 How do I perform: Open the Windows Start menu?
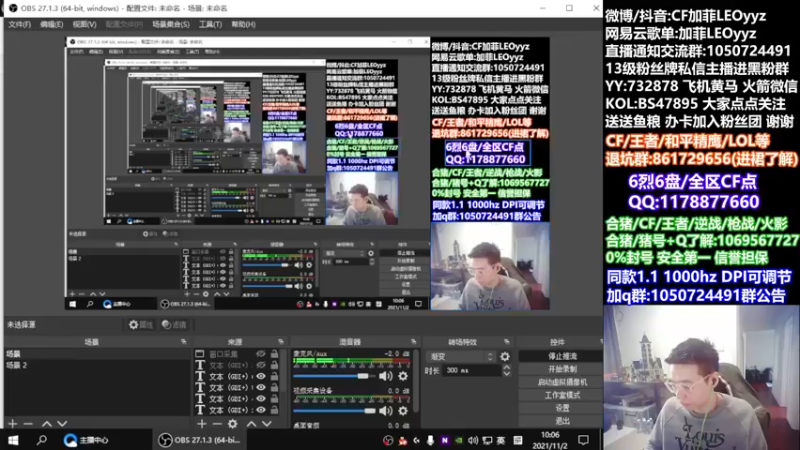pos(13,440)
